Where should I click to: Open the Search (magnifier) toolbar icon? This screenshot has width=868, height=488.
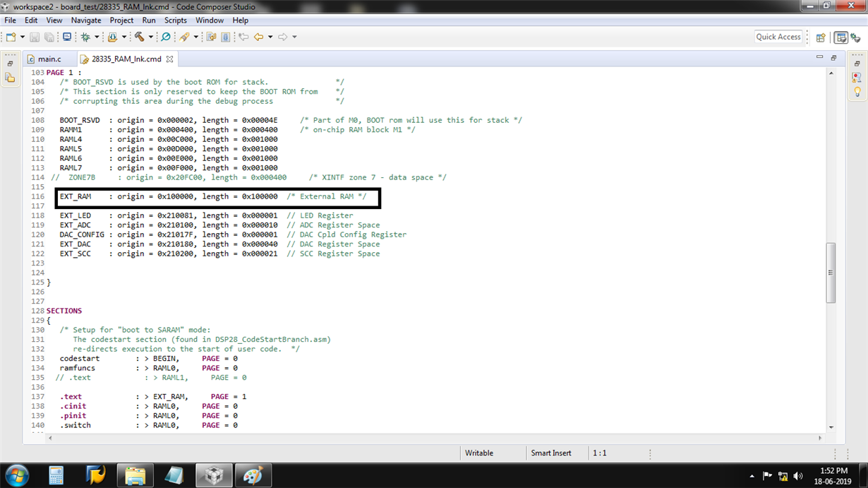coord(167,37)
